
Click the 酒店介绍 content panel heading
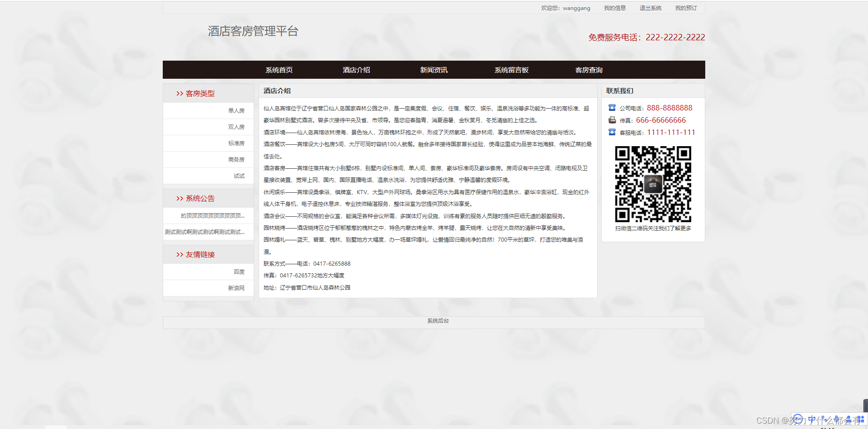(x=277, y=91)
